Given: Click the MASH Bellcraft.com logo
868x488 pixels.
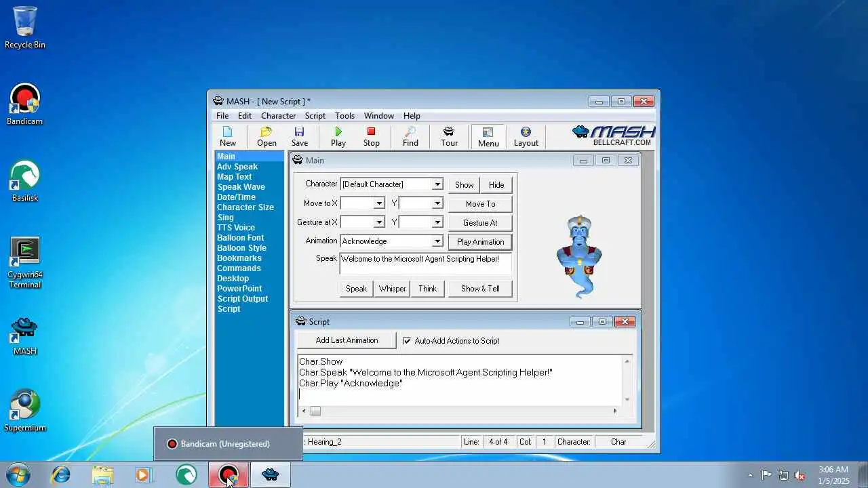Looking at the screenshot, I should pos(614,136).
